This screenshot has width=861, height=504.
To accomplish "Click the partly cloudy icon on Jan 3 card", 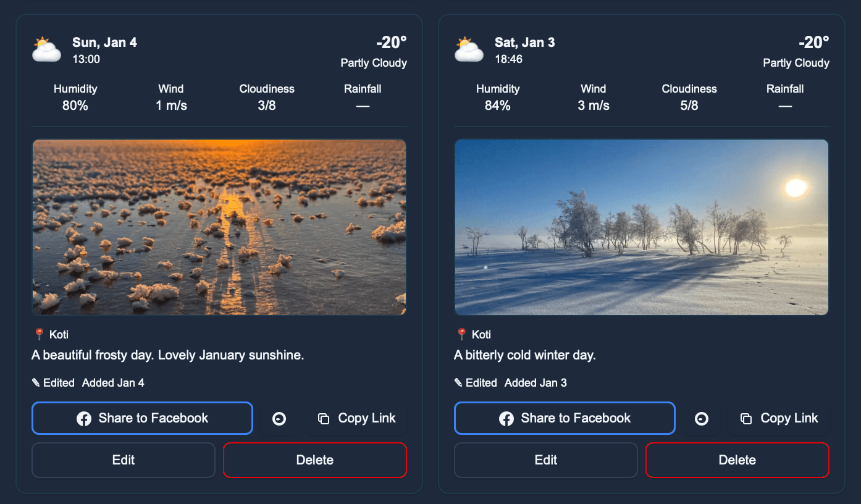I will (469, 50).
